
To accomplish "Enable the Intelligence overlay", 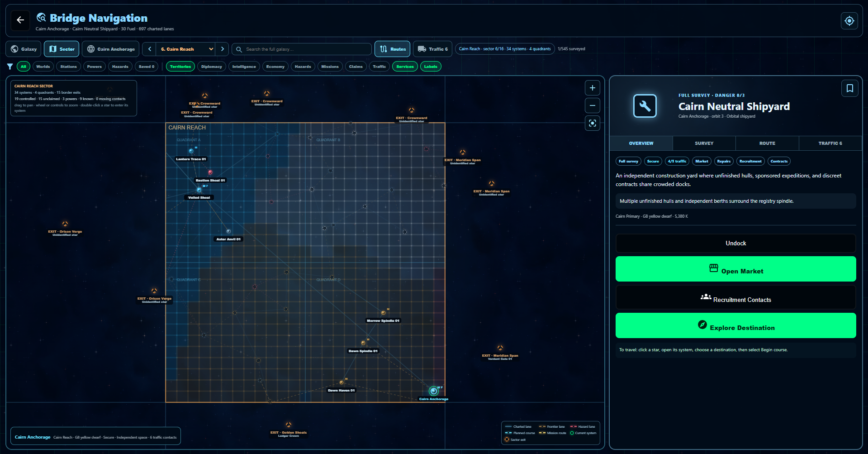I will pyautogui.click(x=244, y=67).
